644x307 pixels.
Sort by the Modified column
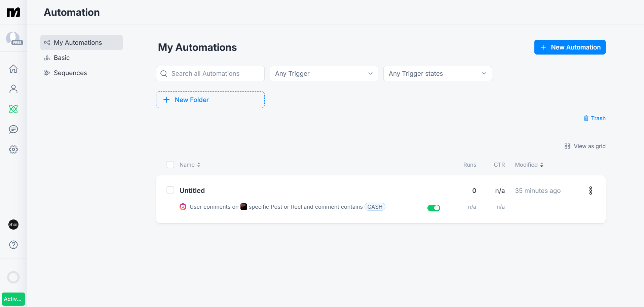pos(529,165)
